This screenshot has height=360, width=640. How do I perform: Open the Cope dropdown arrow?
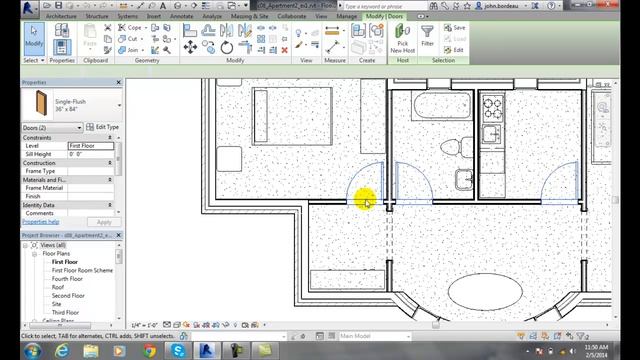[x=146, y=28]
